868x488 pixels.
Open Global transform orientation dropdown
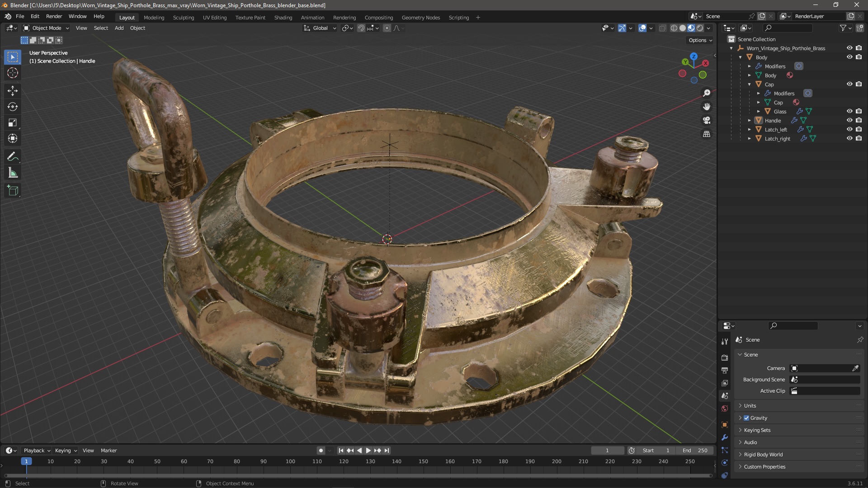click(320, 28)
